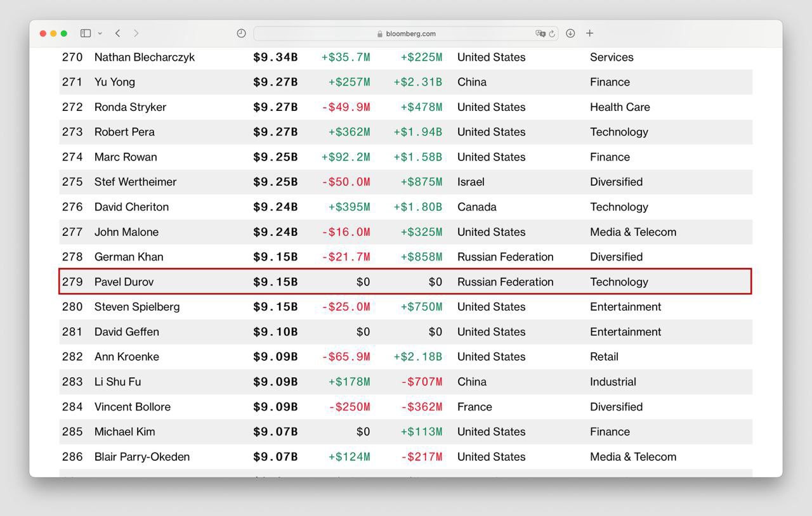Image resolution: width=812 pixels, height=516 pixels.
Task: Toggle the Safari sidebar icon
Action: pos(86,33)
